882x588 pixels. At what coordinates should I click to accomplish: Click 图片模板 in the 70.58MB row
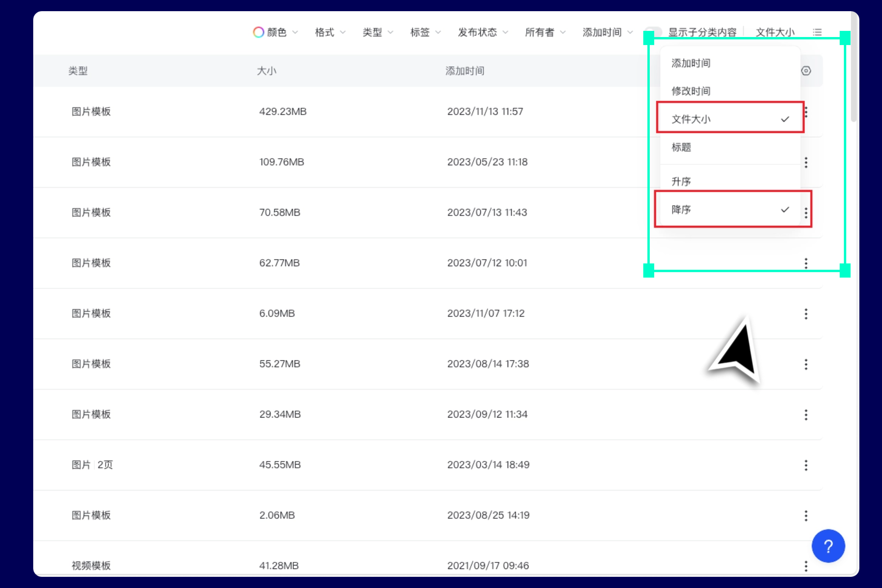coord(91,212)
